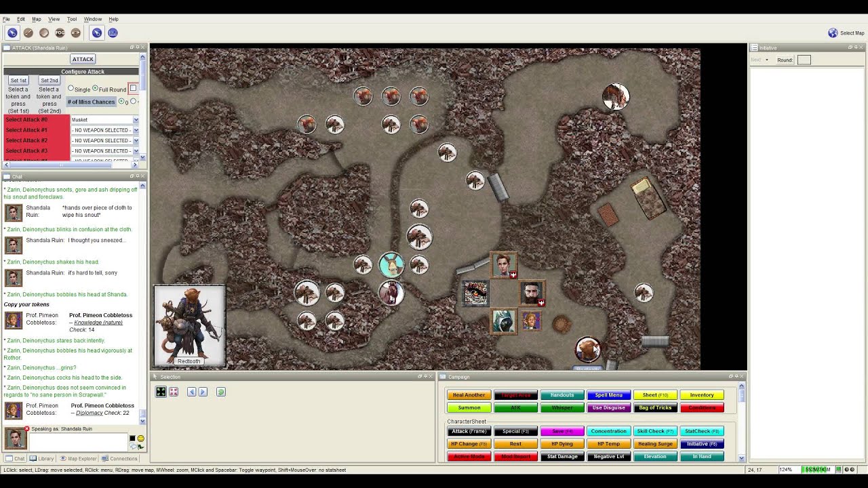Open the Map menu
This screenshot has width=868, height=488.
(37, 19)
